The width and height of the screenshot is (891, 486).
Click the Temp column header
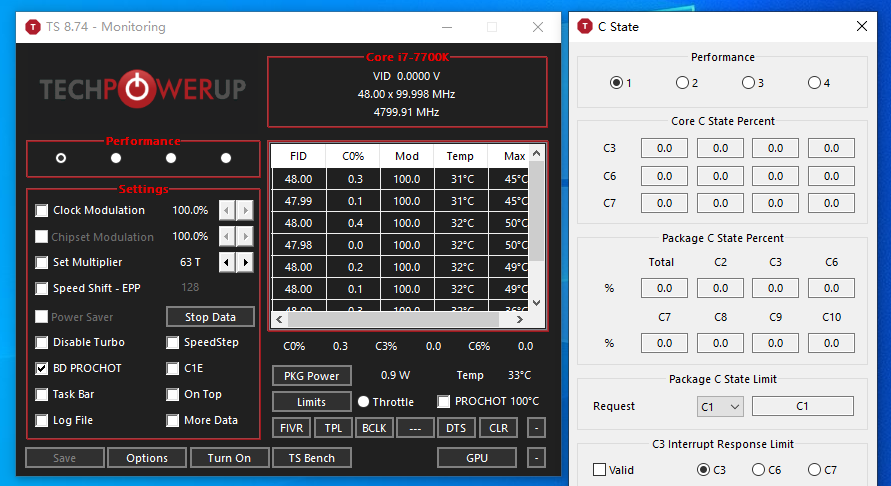click(x=460, y=156)
